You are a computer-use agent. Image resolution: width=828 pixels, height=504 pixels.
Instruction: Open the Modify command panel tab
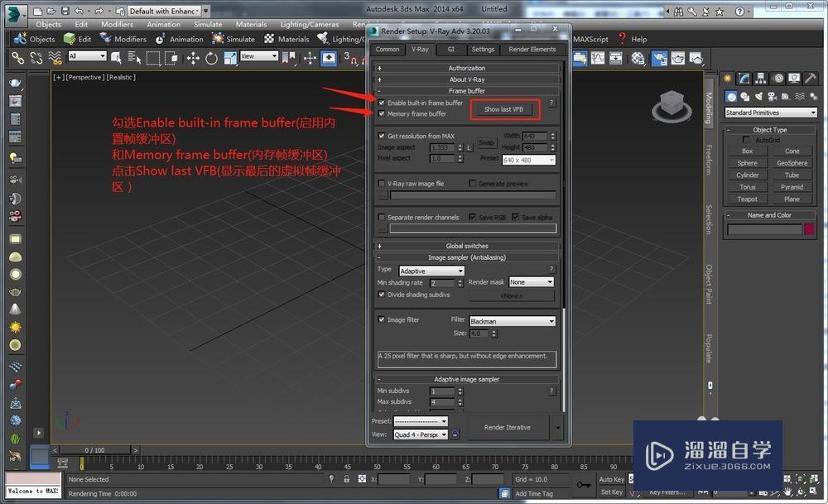tap(744, 79)
